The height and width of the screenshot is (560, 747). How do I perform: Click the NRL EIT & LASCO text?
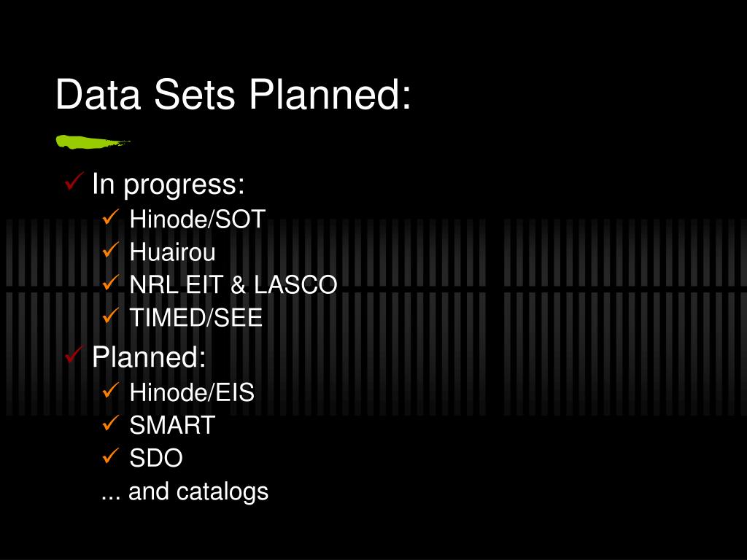click(x=233, y=285)
